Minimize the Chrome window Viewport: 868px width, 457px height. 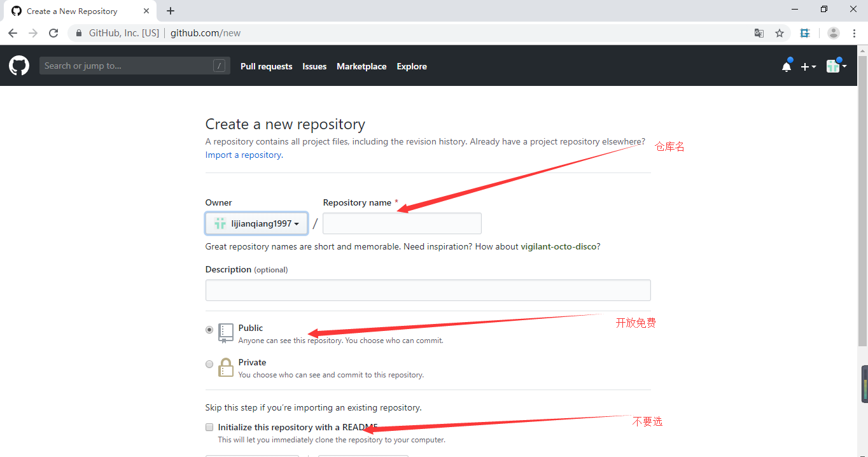pos(795,9)
